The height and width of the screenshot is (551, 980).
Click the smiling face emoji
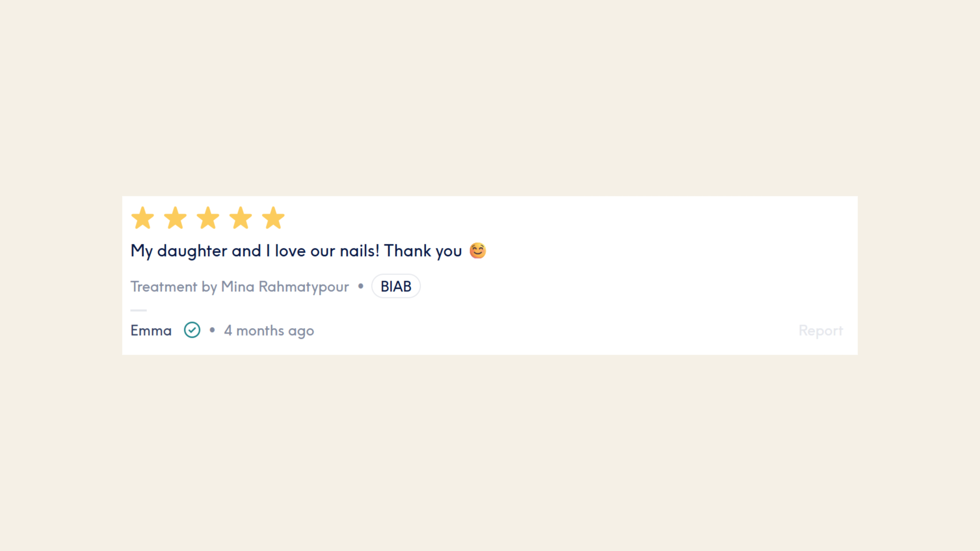(478, 251)
